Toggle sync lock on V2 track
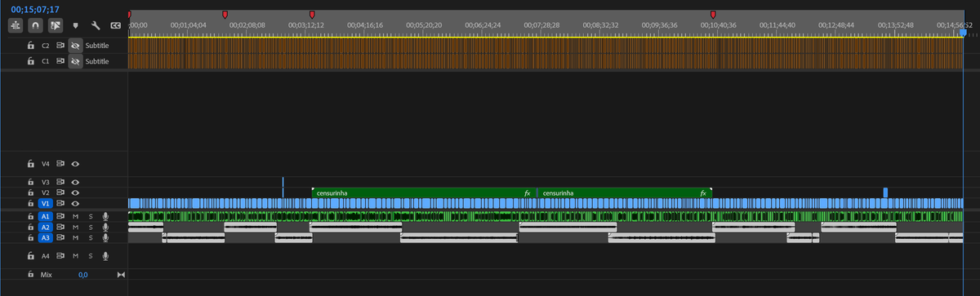The width and height of the screenshot is (980, 296). point(60,192)
